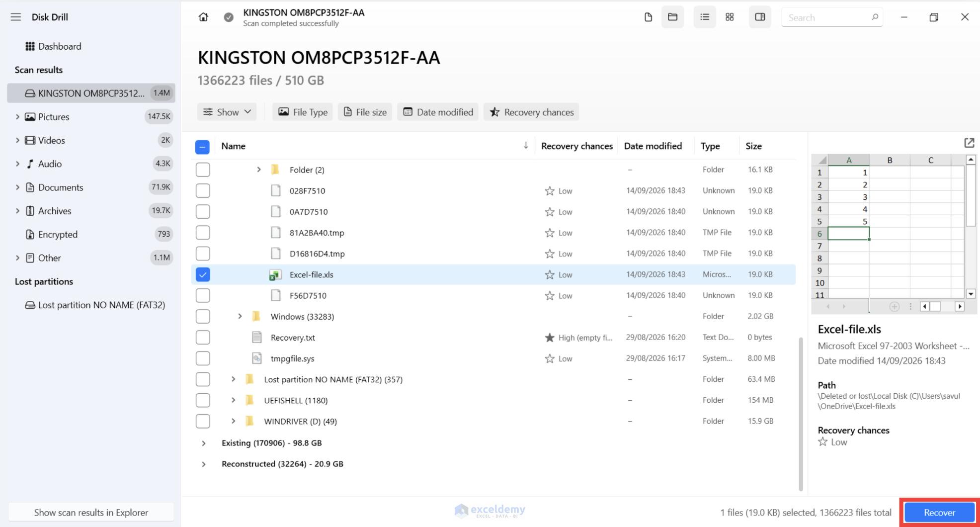The image size is (980, 527).
Task: Click the name column sort arrow
Action: [x=526, y=145]
